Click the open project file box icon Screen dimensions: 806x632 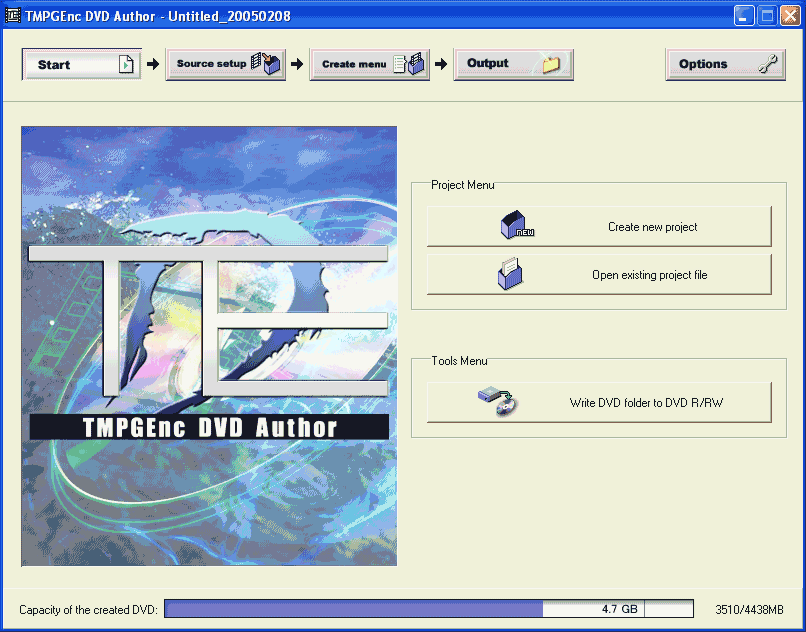510,274
